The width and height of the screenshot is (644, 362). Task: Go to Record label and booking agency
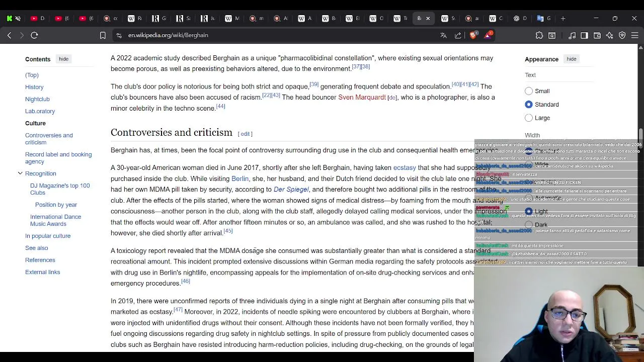[x=58, y=158]
